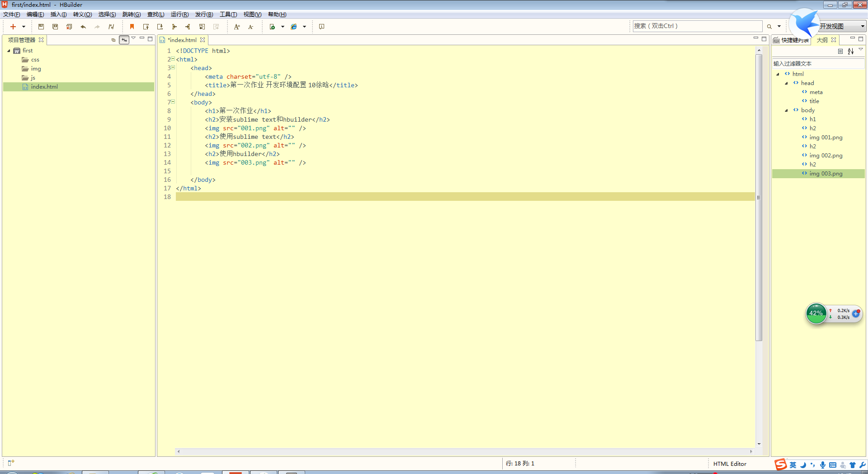Collapse line 3 head fold marker
This screenshot has width=868, height=474.
(x=173, y=68)
